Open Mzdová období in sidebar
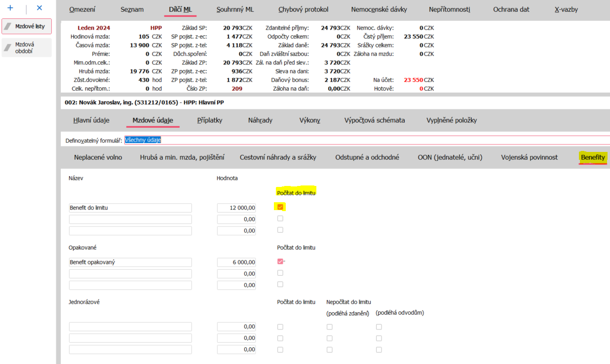This screenshot has width=610, height=364. pos(27,47)
